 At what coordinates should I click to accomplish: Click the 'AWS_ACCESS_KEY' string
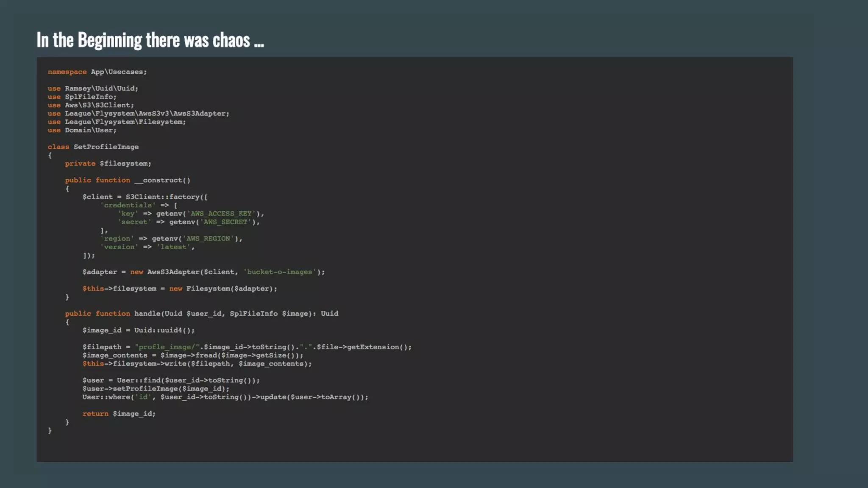(x=221, y=213)
